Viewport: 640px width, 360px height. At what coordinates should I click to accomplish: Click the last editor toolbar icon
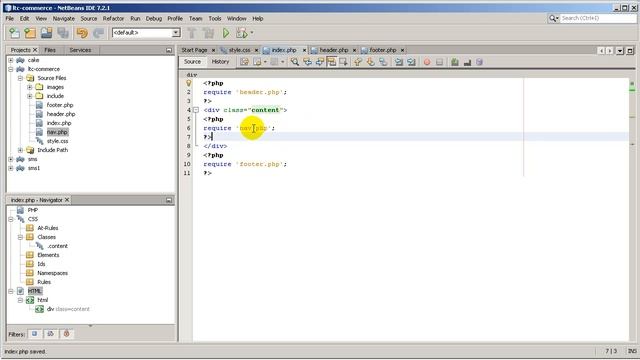click(x=480, y=62)
